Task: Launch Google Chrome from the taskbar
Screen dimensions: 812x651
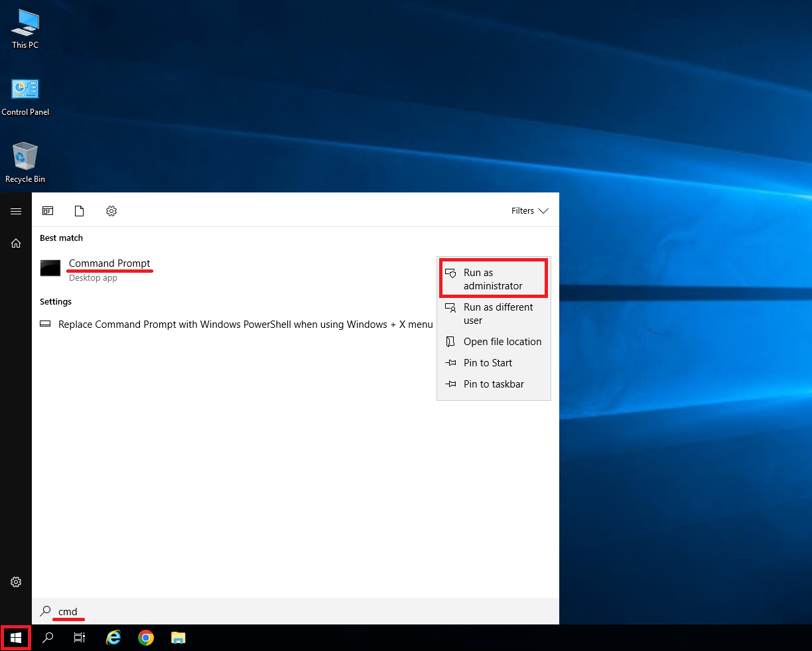Action: click(x=146, y=638)
